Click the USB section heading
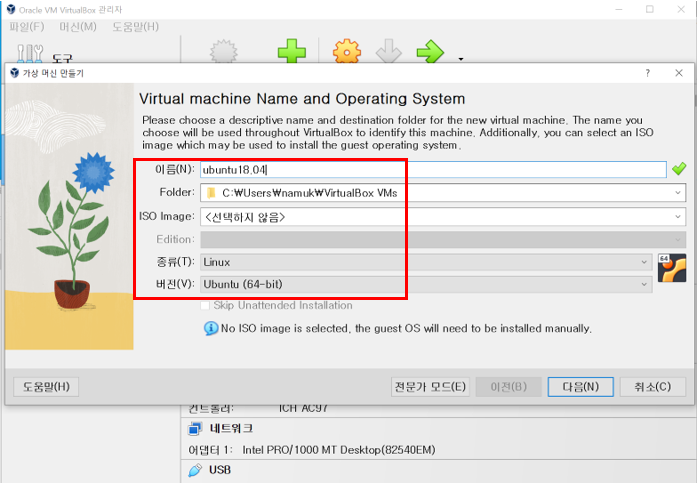700x485 pixels. coord(220,470)
